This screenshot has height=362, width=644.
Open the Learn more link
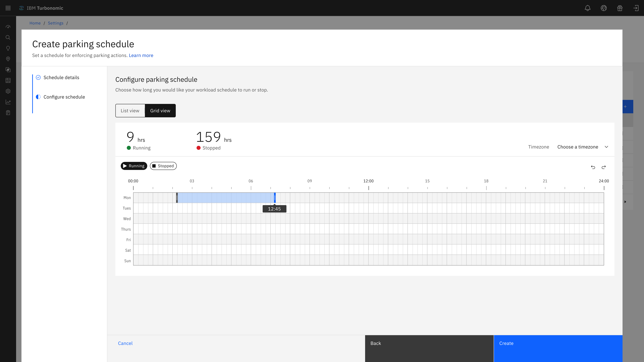141,55
